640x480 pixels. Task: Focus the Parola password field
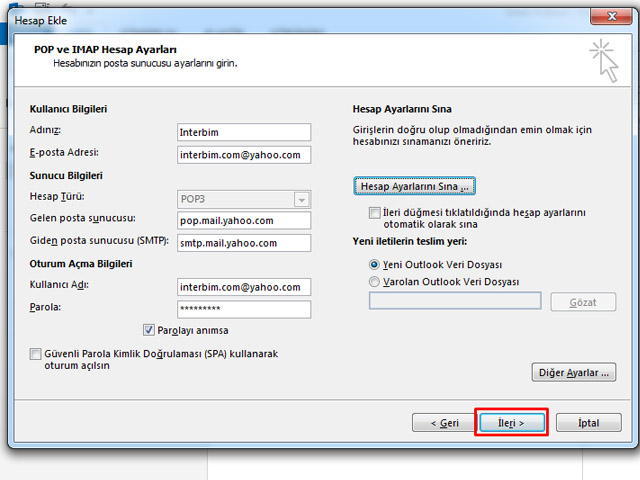point(243,308)
